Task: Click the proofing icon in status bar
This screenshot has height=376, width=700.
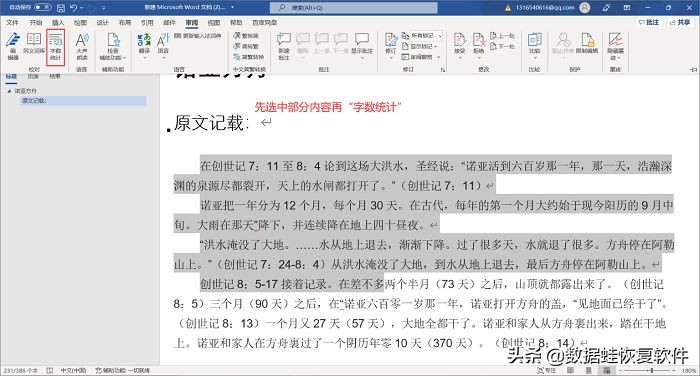Action: point(50,371)
